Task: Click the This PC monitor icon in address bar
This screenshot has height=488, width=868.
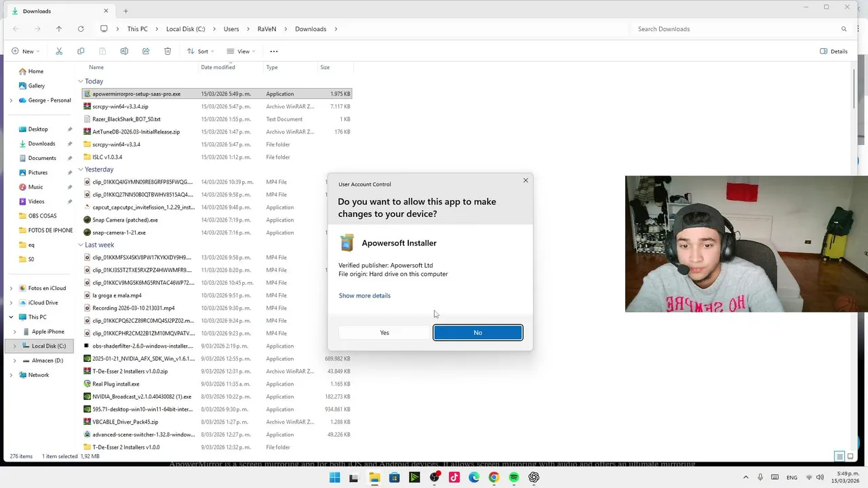Action: pyautogui.click(x=104, y=29)
